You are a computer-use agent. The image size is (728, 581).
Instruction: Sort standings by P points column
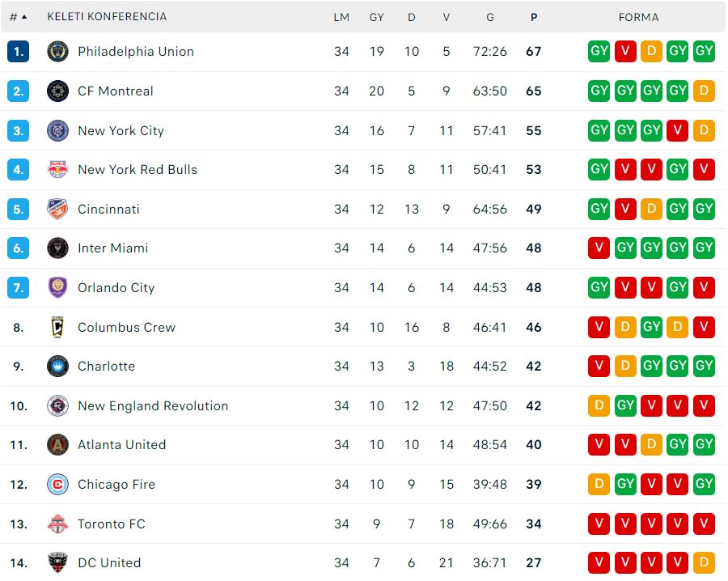[x=534, y=17]
